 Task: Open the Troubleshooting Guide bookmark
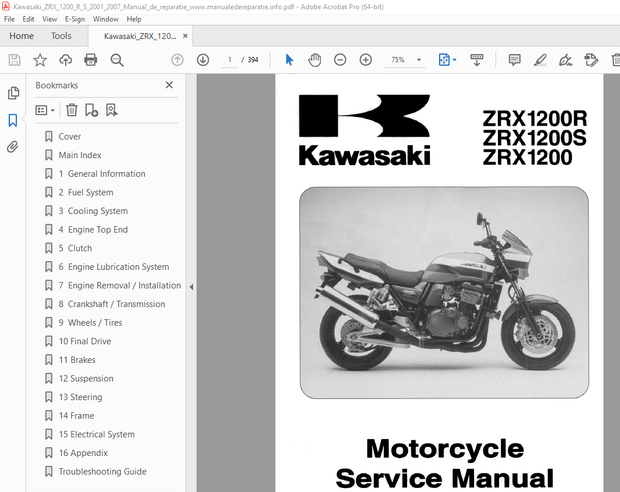coord(102,471)
